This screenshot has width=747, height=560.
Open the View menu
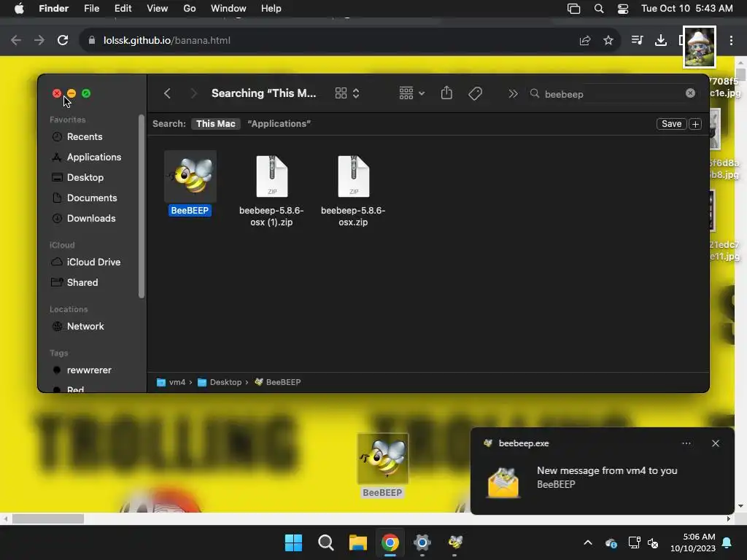click(158, 9)
